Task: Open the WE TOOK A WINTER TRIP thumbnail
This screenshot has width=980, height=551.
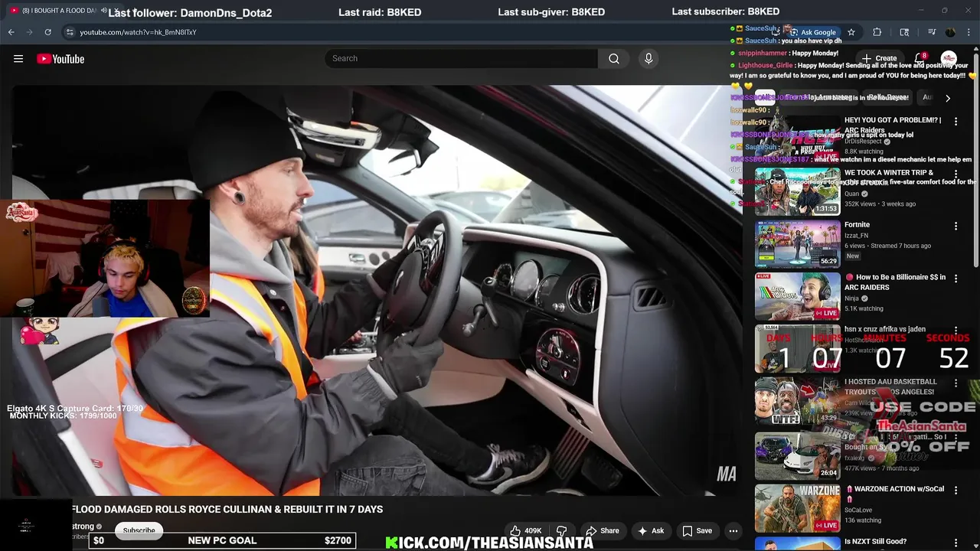Action: 797,191
